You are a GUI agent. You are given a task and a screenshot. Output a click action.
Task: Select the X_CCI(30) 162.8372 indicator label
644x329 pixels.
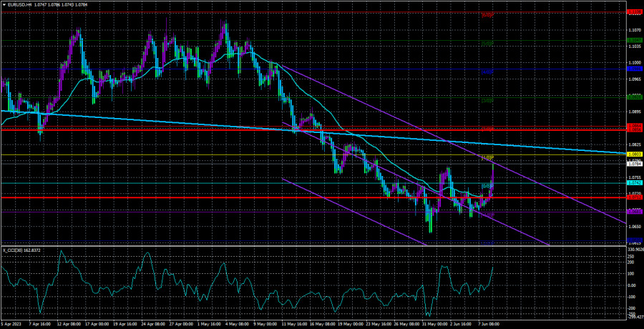pos(20,250)
